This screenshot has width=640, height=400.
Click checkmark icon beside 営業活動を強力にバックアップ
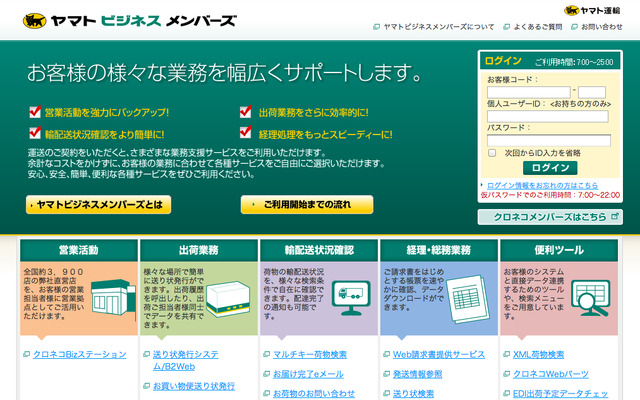(35, 111)
